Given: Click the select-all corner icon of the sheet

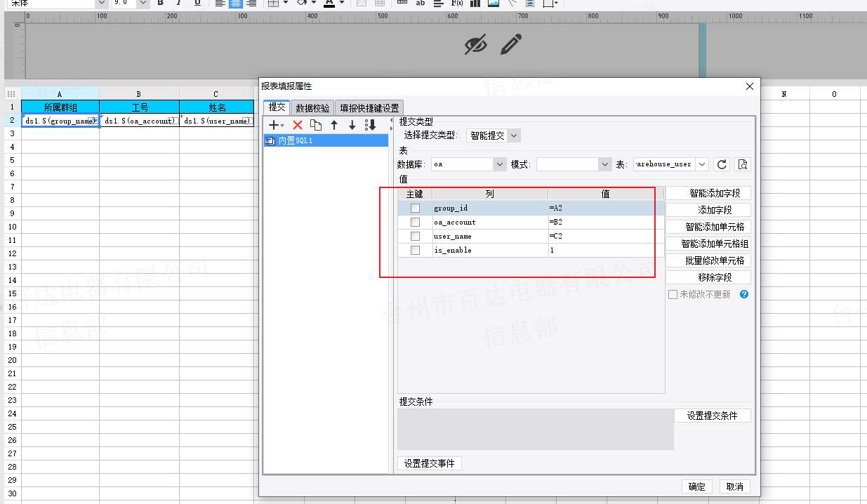Looking at the screenshot, I should point(11,94).
